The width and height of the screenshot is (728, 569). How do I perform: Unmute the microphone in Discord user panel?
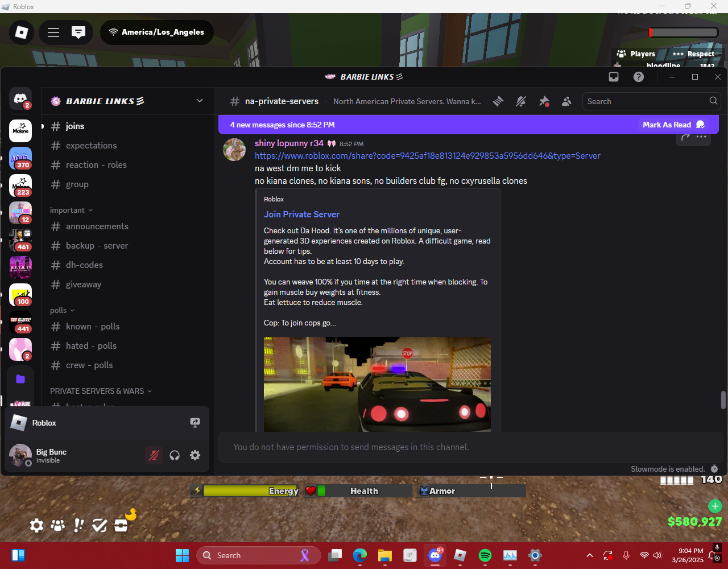(x=154, y=455)
